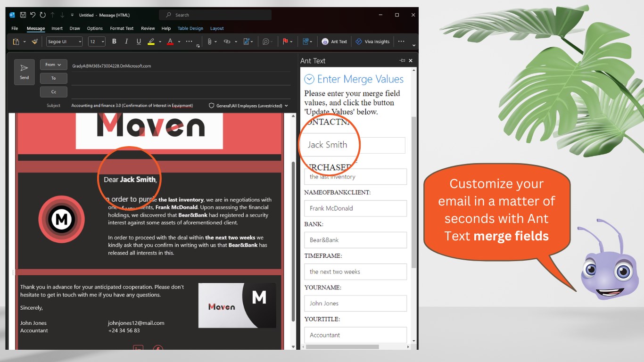Viewport: 644px width, 362px height.
Task: Open Customize Quick Access Toolbar dropdown
Action: click(72, 15)
